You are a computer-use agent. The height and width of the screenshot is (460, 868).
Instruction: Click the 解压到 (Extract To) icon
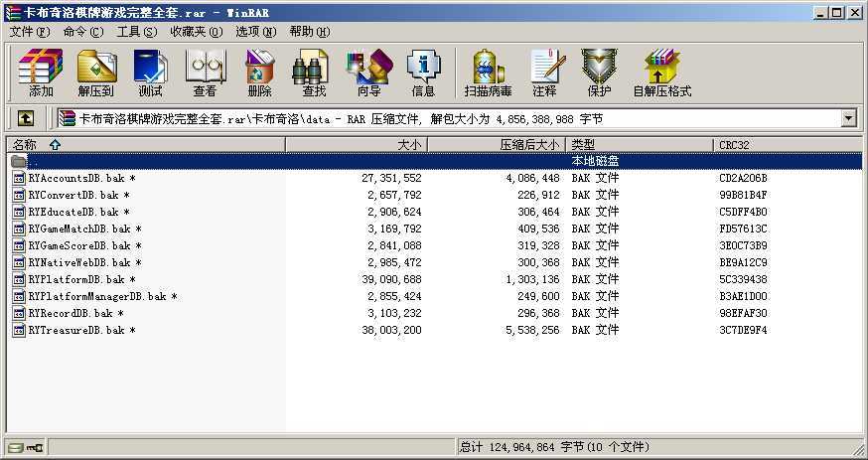point(95,73)
